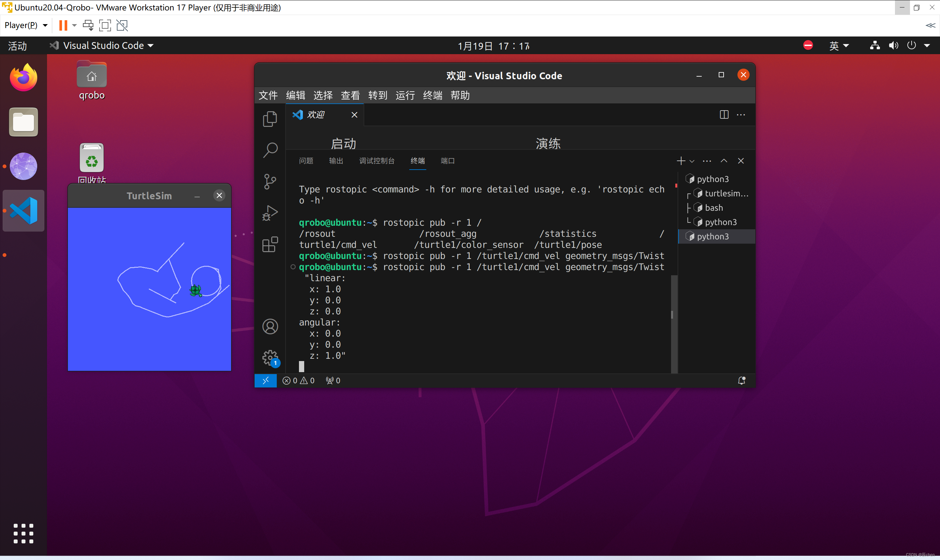This screenshot has width=940, height=560.
Task: Open the globe browser icon in dock
Action: pos(23,166)
